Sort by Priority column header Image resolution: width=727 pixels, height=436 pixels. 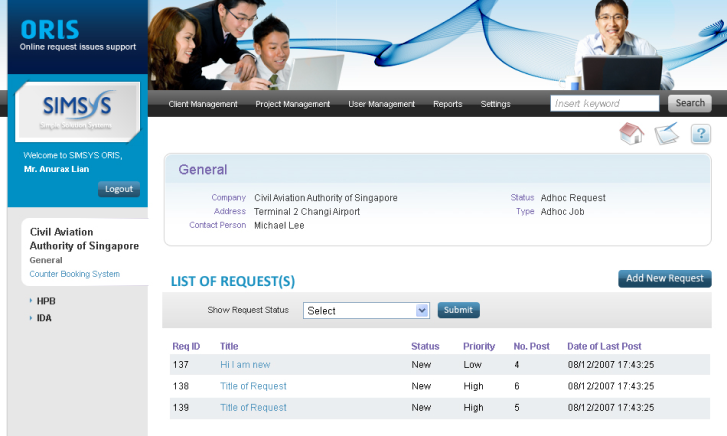click(479, 346)
